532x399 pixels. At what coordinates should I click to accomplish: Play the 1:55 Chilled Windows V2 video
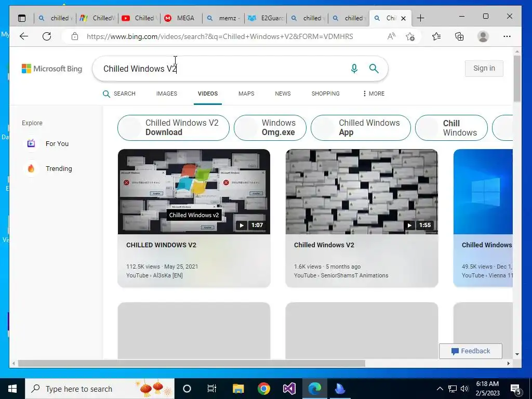point(362,192)
